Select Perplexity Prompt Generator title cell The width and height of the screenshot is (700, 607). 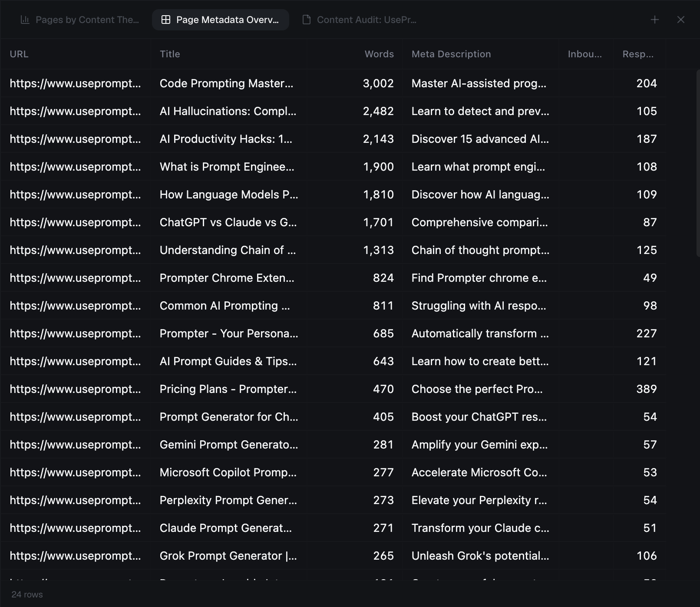coord(228,500)
